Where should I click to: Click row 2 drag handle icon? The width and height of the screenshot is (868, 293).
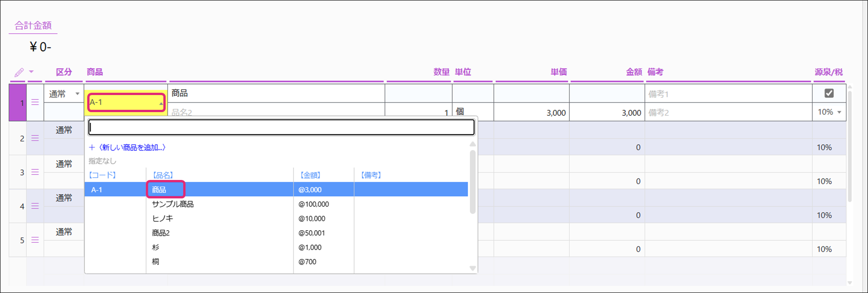(35, 138)
